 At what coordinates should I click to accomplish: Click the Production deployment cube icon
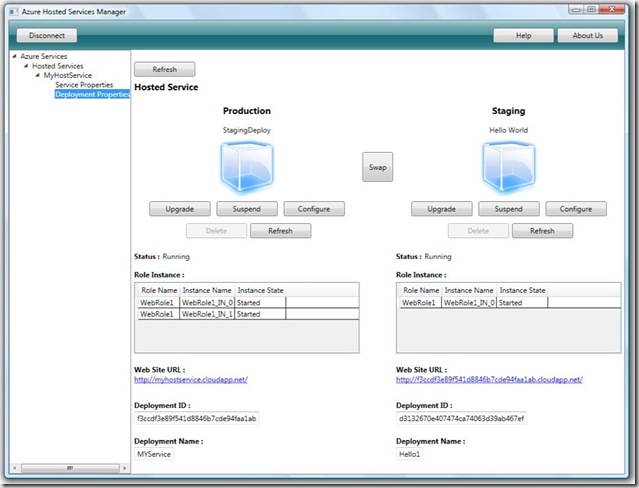(x=246, y=166)
